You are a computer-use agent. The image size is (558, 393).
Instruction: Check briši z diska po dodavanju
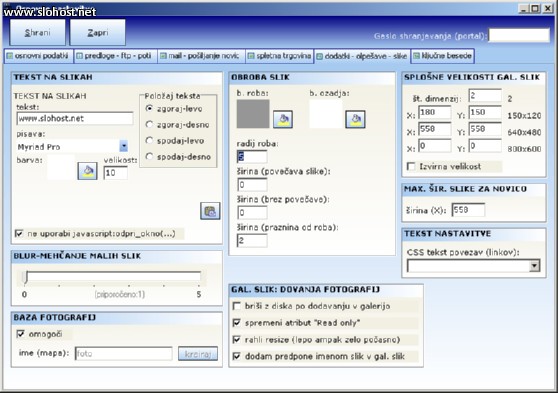tap(236, 306)
